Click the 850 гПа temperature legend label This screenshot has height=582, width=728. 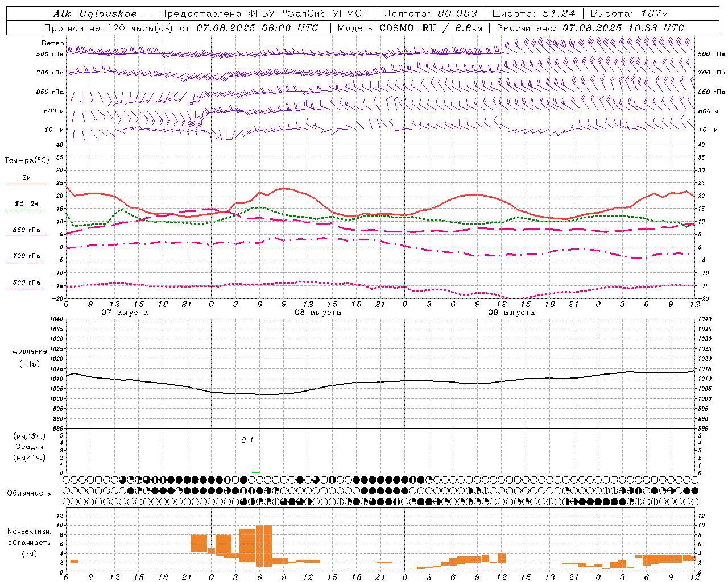(x=27, y=230)
